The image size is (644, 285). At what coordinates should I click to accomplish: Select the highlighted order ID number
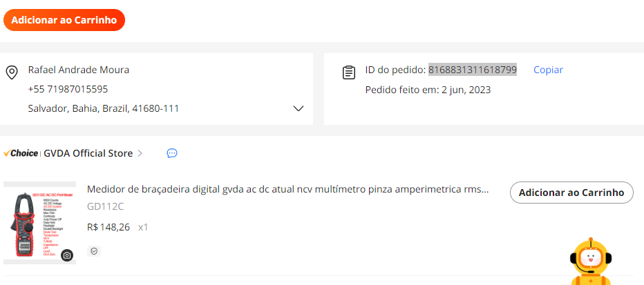point(473,70)
